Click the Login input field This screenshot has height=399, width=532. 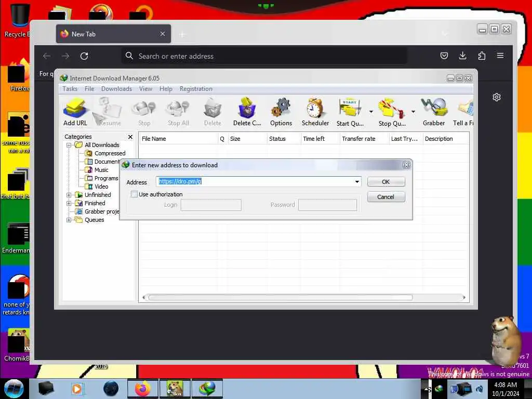[x=211, y=205]
